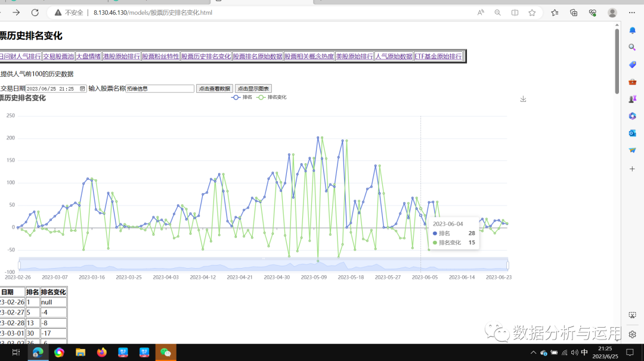Open the favorites list
This screenshot has width=644, height=361.
pyautogui.click(x=555, y=13)
